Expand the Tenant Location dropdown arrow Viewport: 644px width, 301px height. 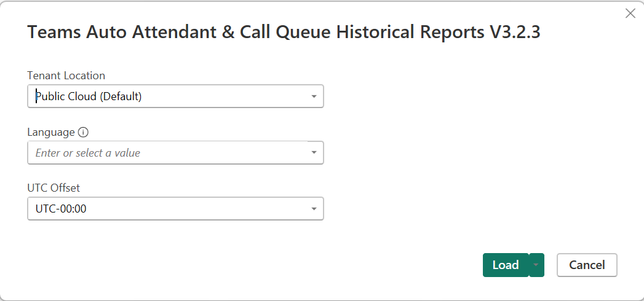[x=314, y=96]
